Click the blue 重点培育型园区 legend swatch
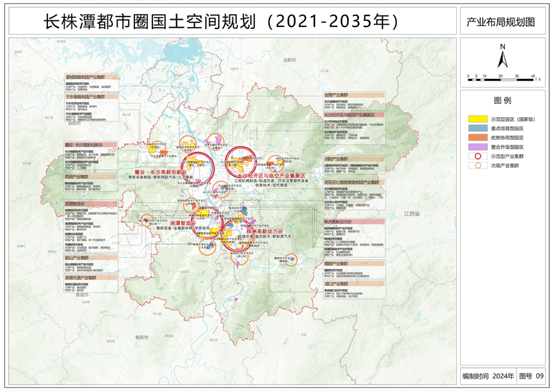 [x=478, y=128]
